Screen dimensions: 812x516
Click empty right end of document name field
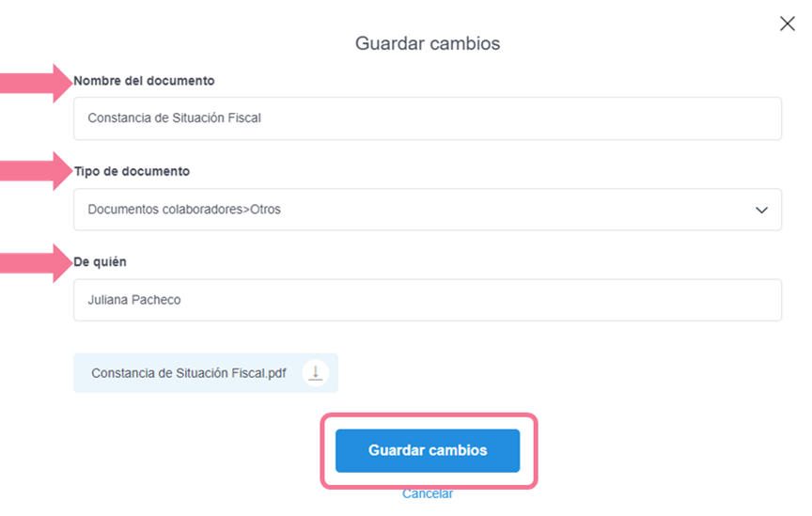pyautogui.click(x=658, y=118)
